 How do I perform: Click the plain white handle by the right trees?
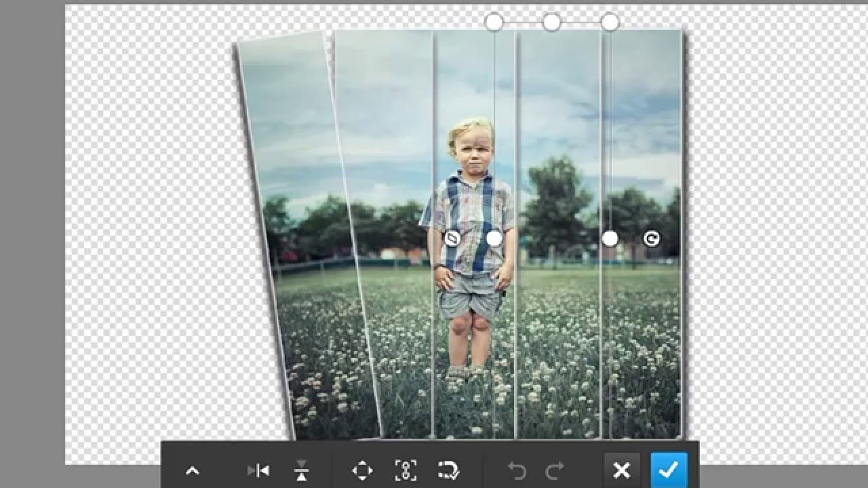pos(610,239)
